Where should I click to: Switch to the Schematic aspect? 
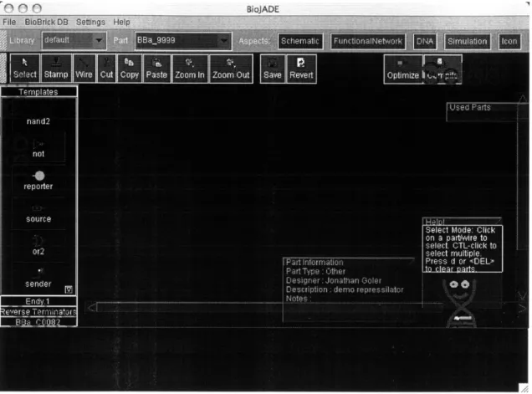coord(300,41)
